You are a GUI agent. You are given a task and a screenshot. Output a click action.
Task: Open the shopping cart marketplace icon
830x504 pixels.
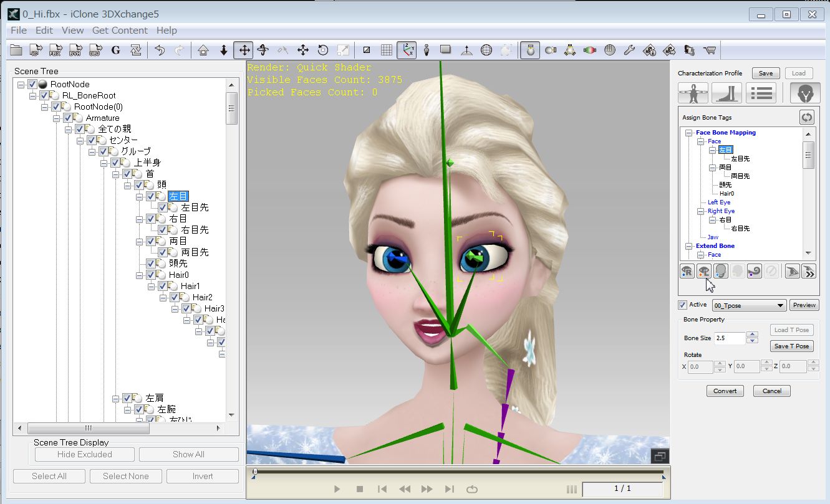tap(709, 50)
